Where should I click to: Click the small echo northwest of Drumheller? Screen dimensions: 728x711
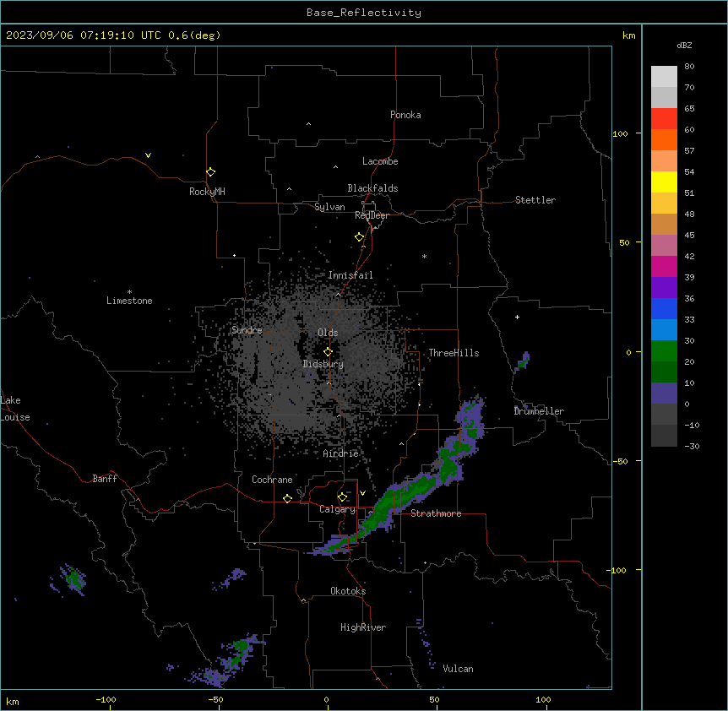click(523, 362)
